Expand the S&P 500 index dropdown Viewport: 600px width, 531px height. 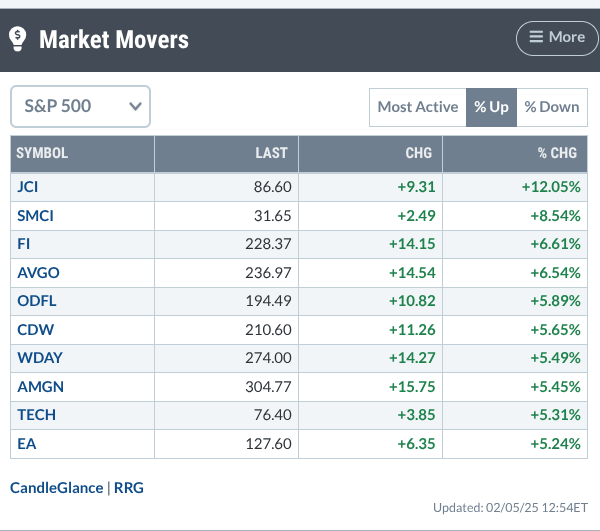click(x=80, y=106)
